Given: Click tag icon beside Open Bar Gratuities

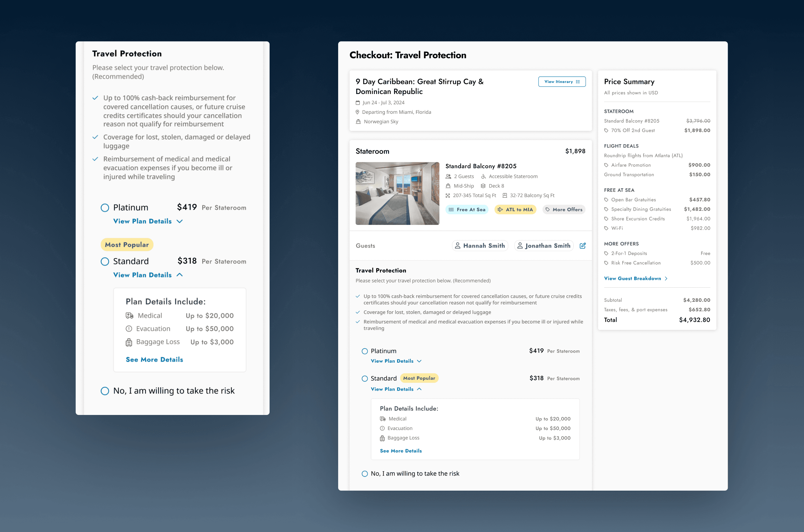Looking at the screenshot, I should click(606, 200).
